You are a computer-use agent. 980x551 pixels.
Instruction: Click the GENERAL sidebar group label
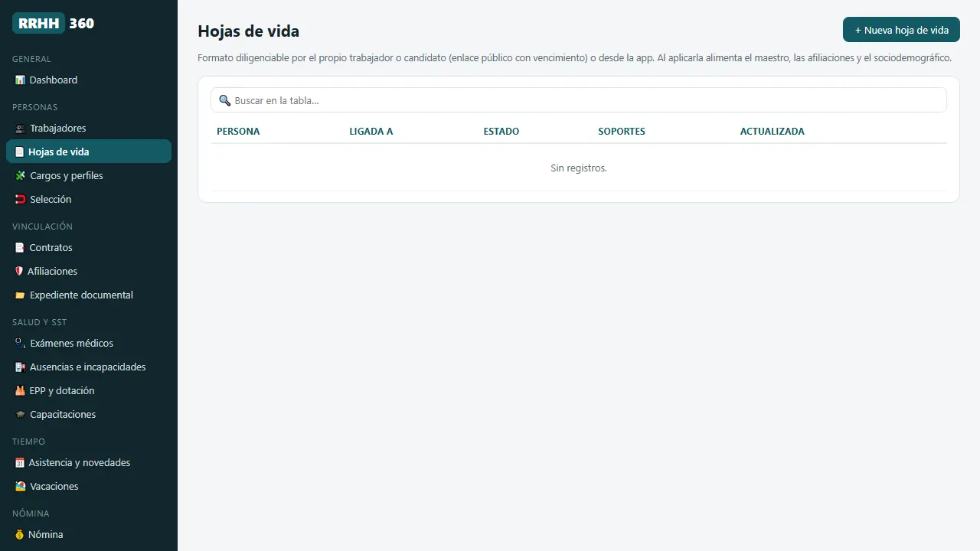[x=32, y=59]
